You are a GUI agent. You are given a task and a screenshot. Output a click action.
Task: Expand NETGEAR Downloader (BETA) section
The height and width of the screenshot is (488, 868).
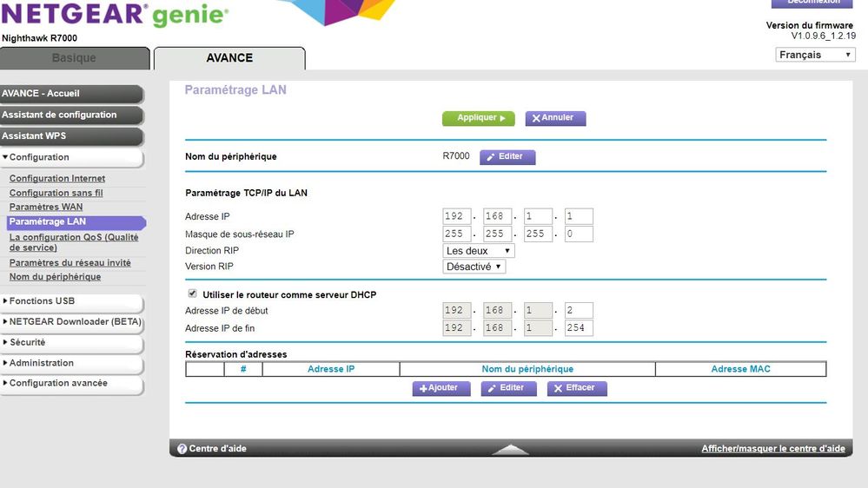click(x=72, y=322)
